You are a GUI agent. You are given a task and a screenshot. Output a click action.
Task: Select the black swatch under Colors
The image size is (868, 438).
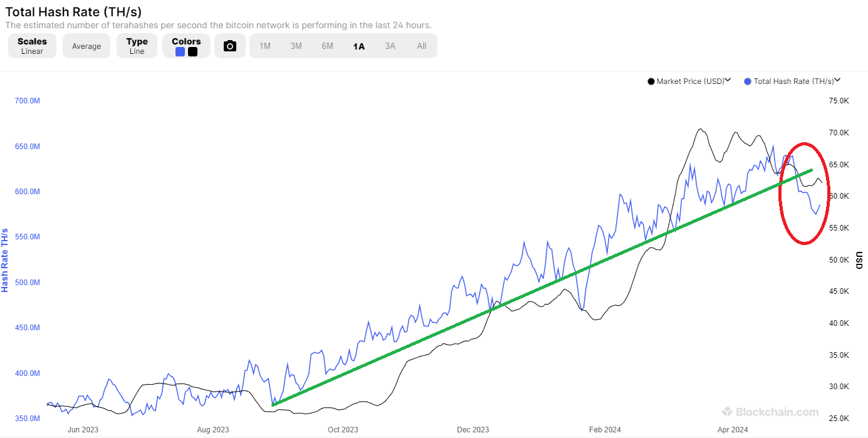pyautogui.click(x=192, y=51)
